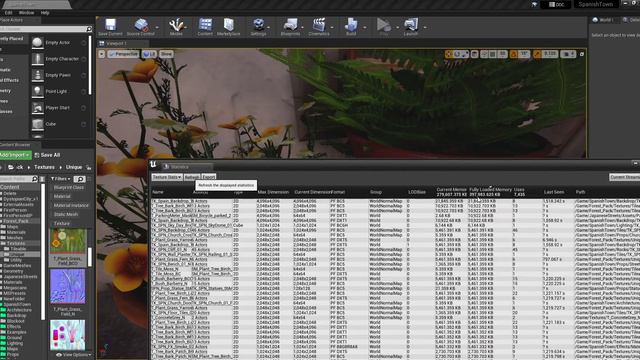
Task: Open the Texture Stats dropdown
Action: (167, 177)
